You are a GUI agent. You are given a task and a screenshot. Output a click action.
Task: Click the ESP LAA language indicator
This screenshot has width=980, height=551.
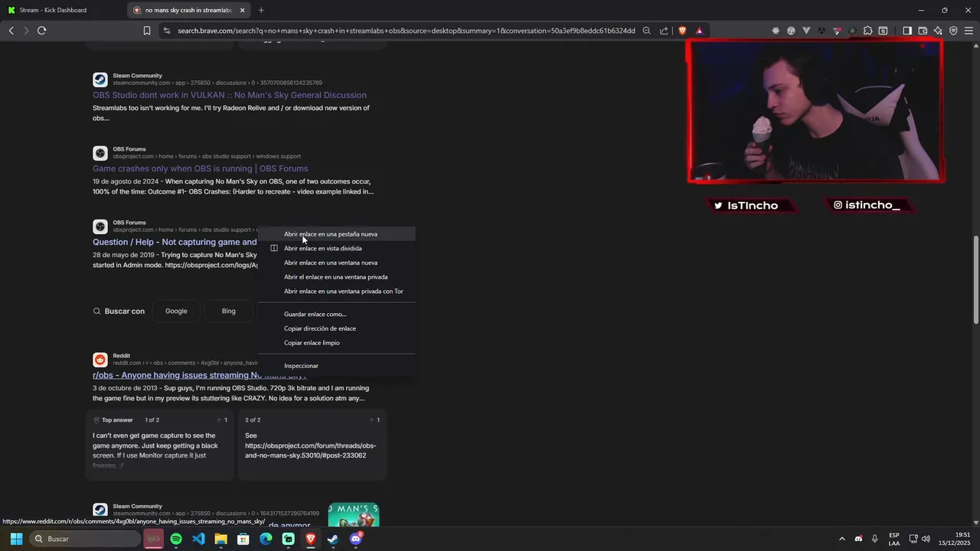coord(894,539)
